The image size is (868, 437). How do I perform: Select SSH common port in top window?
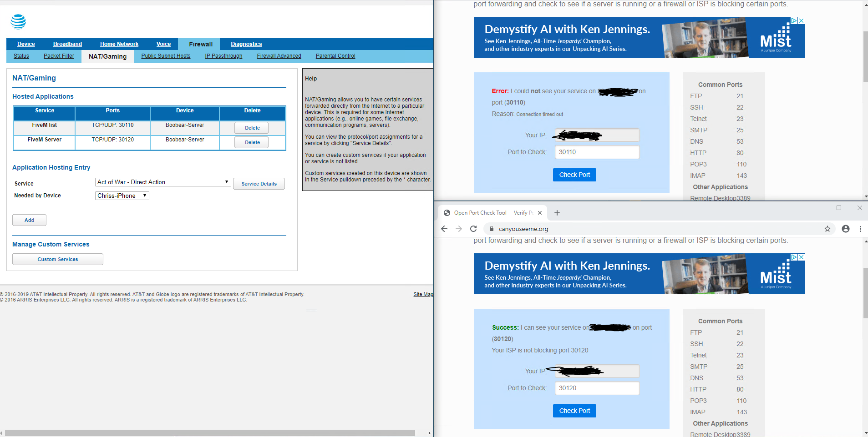click(696, 107)
